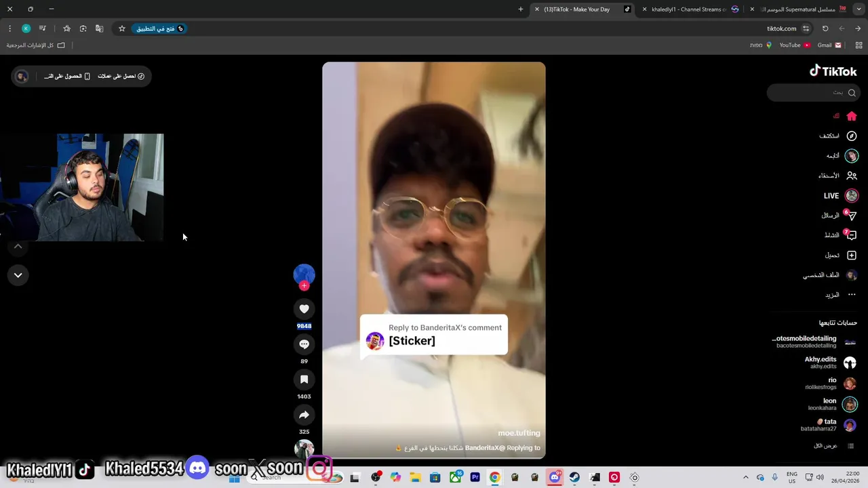Open Friends icon in sidebar
The height and width of the screenshot is (488, 868).
pyautogui.click(x=852, y=176)
